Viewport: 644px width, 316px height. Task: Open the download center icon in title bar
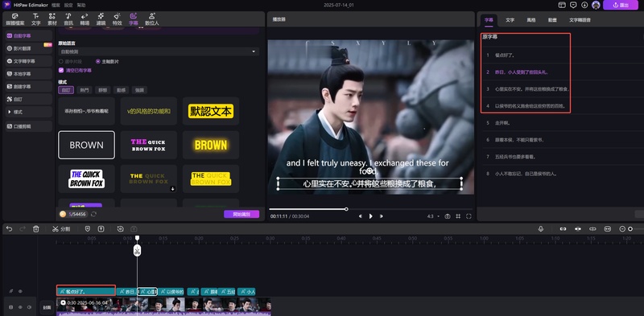pyautogui.click(x=584, y=5)
